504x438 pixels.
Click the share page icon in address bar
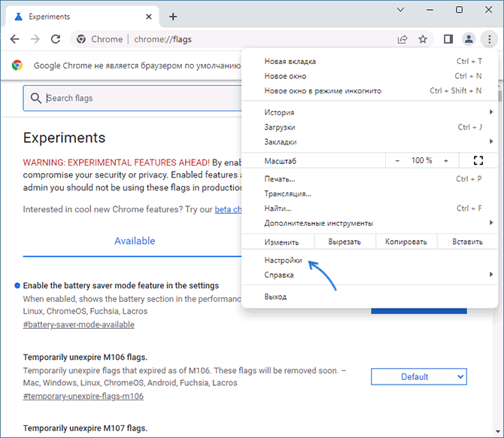click(x=402, y=39)
